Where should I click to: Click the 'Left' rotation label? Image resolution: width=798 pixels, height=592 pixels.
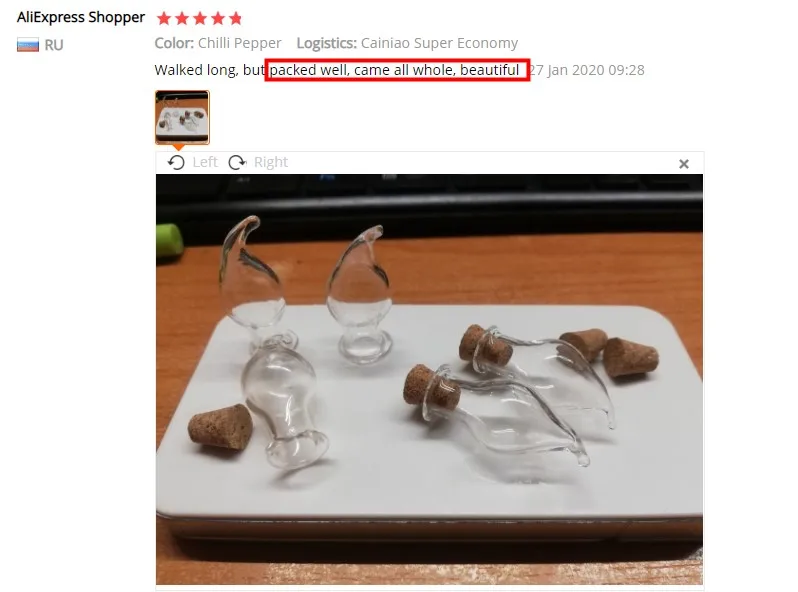(x=205, y=162)
